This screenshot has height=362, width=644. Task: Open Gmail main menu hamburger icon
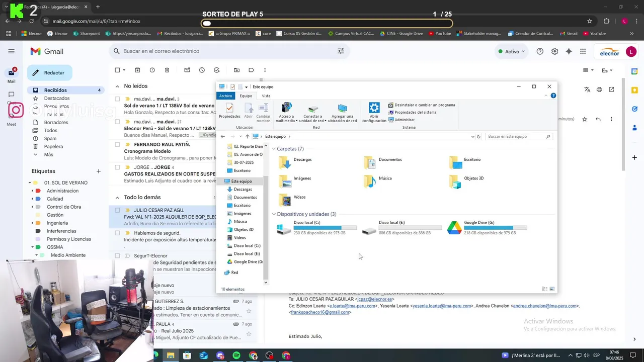(x=11, y=51)
